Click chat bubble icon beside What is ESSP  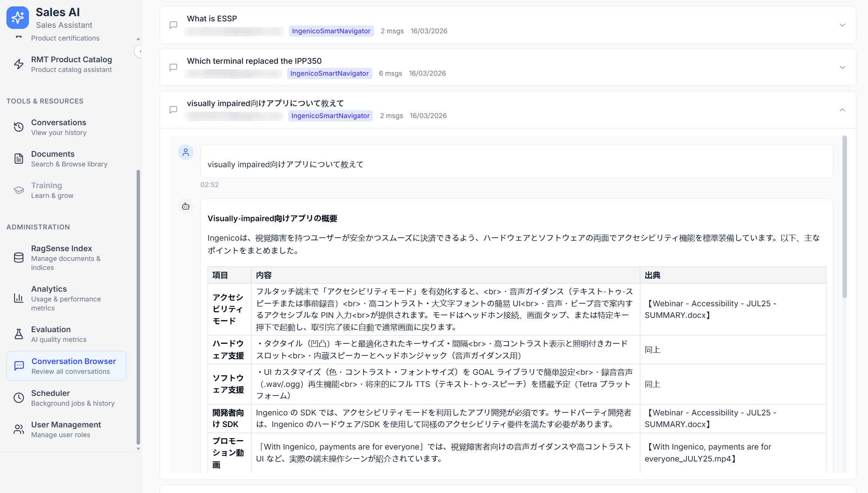tap(173, 25)
